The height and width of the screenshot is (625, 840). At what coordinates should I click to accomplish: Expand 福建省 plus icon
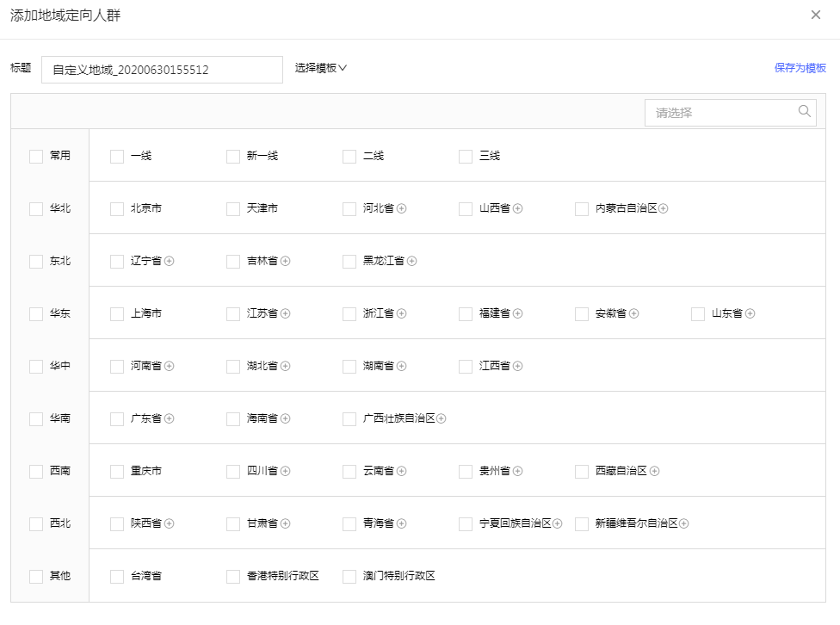coord(517,313)
